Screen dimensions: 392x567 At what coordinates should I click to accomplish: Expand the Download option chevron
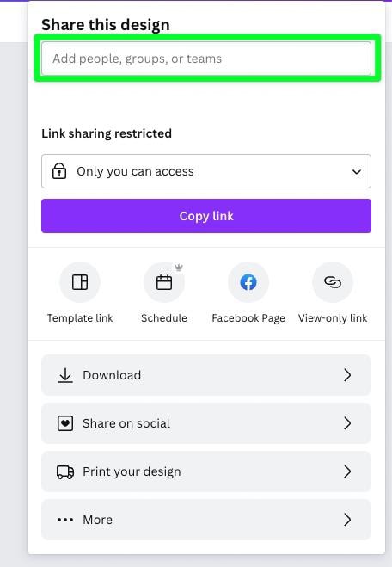tap(347, 375)
